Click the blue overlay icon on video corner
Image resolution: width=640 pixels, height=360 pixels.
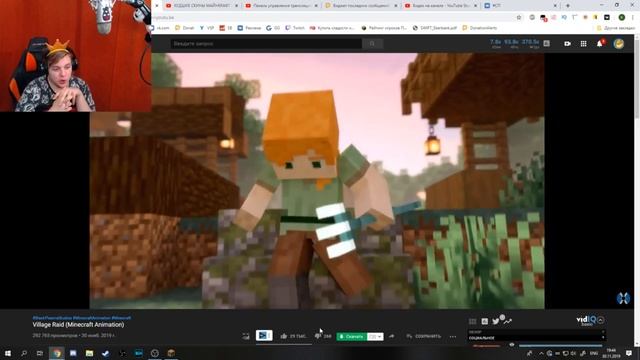pos(623,298)
